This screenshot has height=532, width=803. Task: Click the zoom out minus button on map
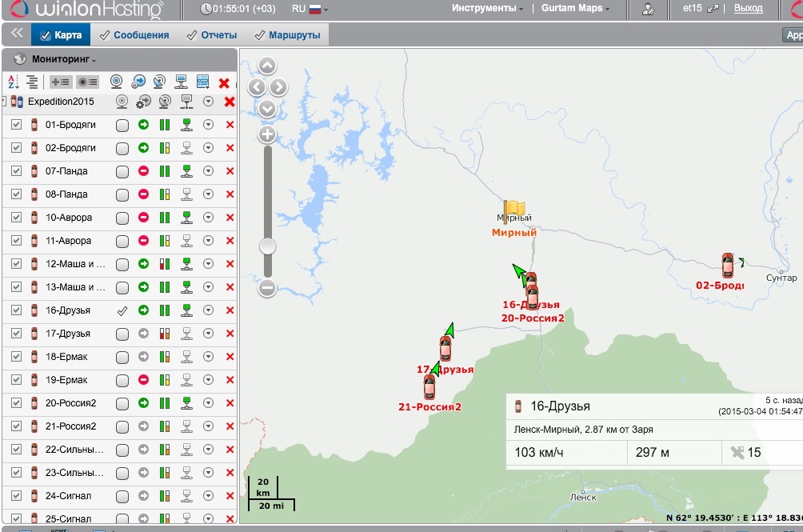[267, 287]
